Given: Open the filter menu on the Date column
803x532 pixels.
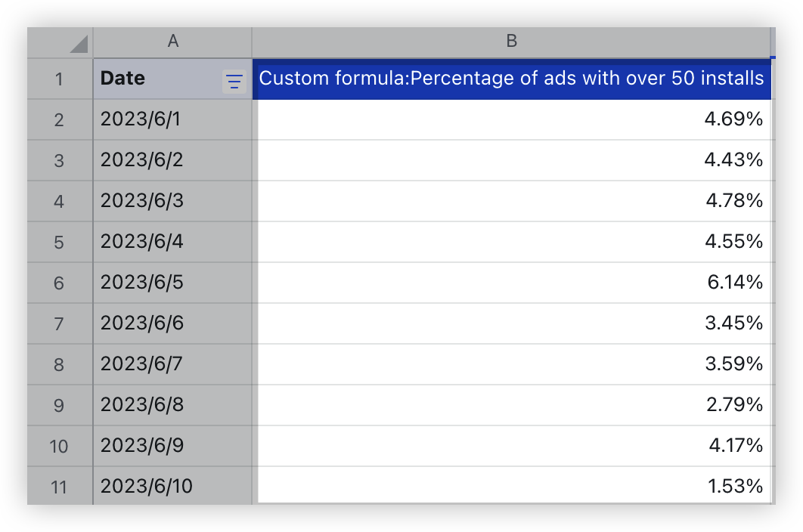Looking at the screenshot, I should click(233, 79).
